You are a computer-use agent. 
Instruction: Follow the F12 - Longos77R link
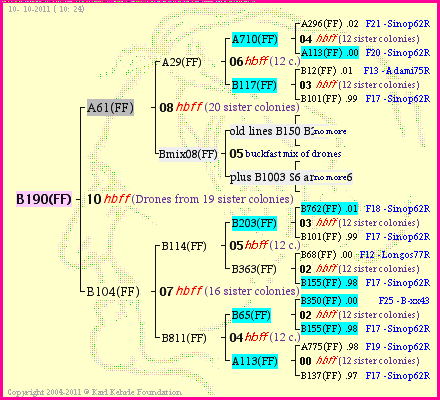click(x=395, y=255)
